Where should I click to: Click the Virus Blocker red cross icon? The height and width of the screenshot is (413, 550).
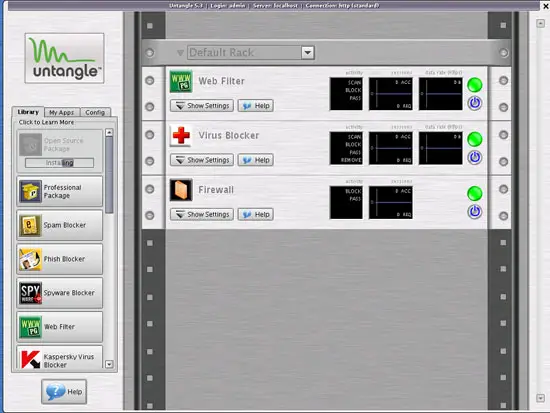(x=181, y=135)
